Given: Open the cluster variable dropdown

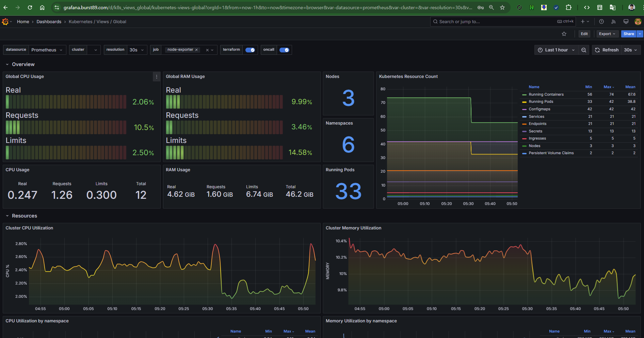Looking at the screenshot, I should pos(94,50).
